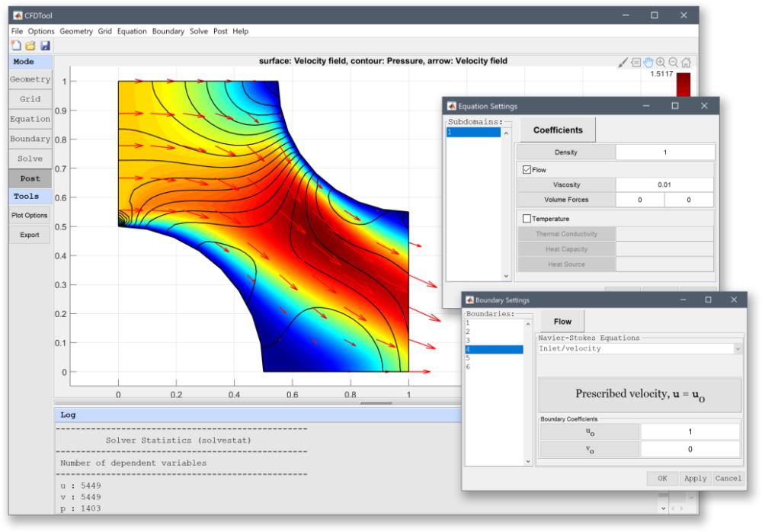Click Apply in Boundary Settings
This screenshot has width=762, height=532.
point(696,479)
